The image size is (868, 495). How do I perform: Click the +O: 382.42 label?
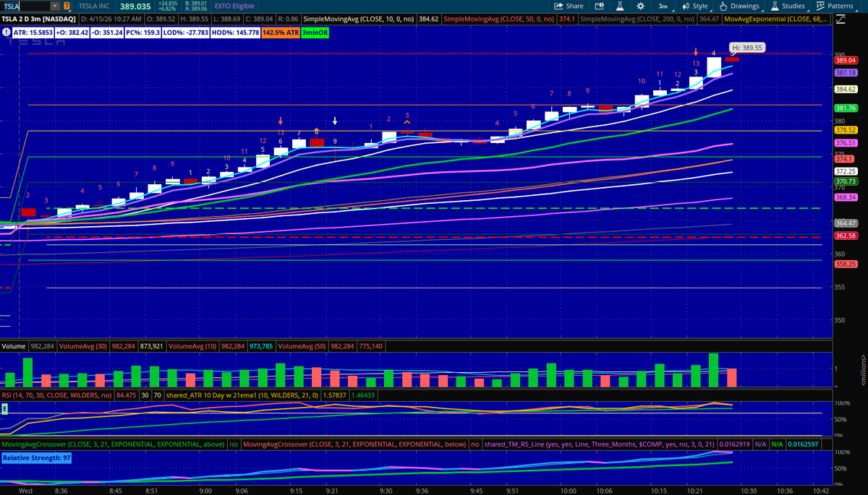pyautogui.click(x=72, y=33)
